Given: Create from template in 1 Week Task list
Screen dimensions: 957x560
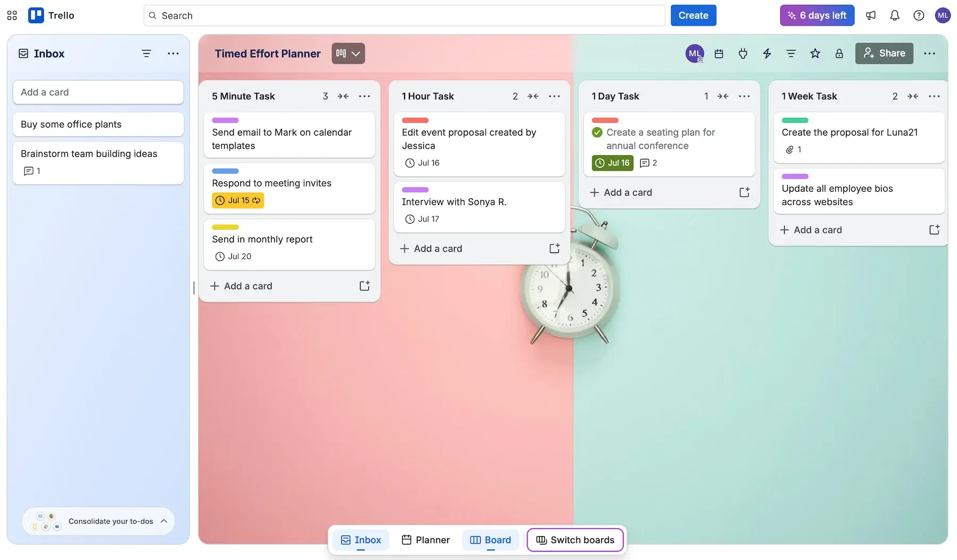Looking at the screenshot, I should click(x=934, y=230).
